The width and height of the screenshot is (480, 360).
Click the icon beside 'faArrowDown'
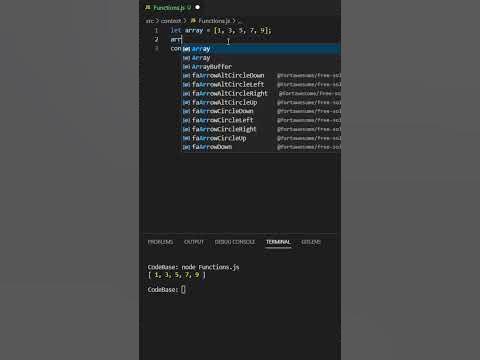[x=186, y=147]
